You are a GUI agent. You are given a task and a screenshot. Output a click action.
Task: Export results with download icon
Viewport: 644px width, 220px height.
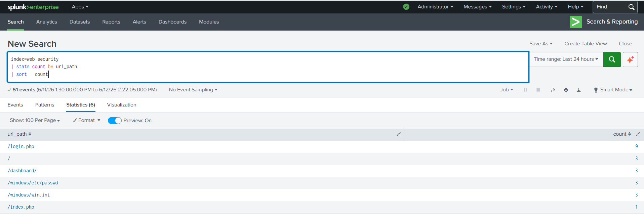coord(578,90)
